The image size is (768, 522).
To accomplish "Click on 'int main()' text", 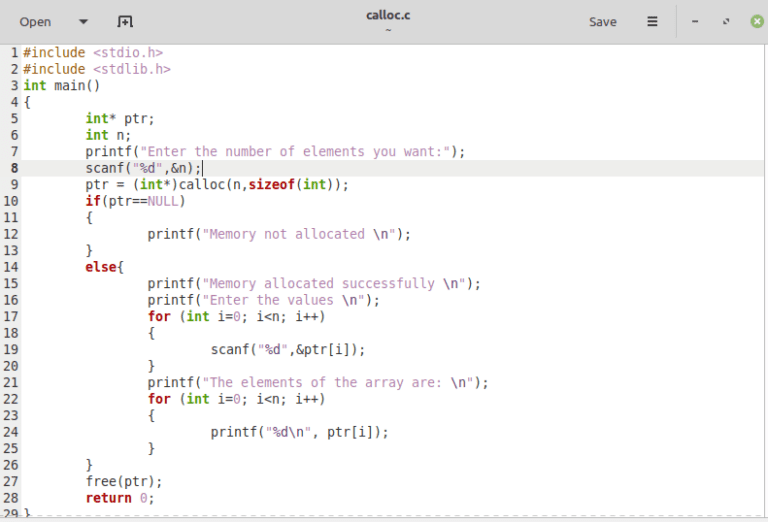I will pyautogui.click(x=62, y=86).
